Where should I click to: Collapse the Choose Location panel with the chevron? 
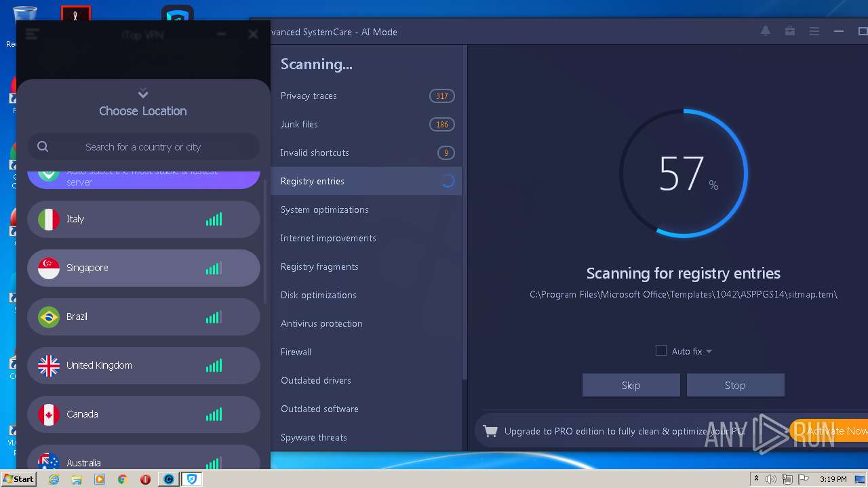[x=142, y=93]
